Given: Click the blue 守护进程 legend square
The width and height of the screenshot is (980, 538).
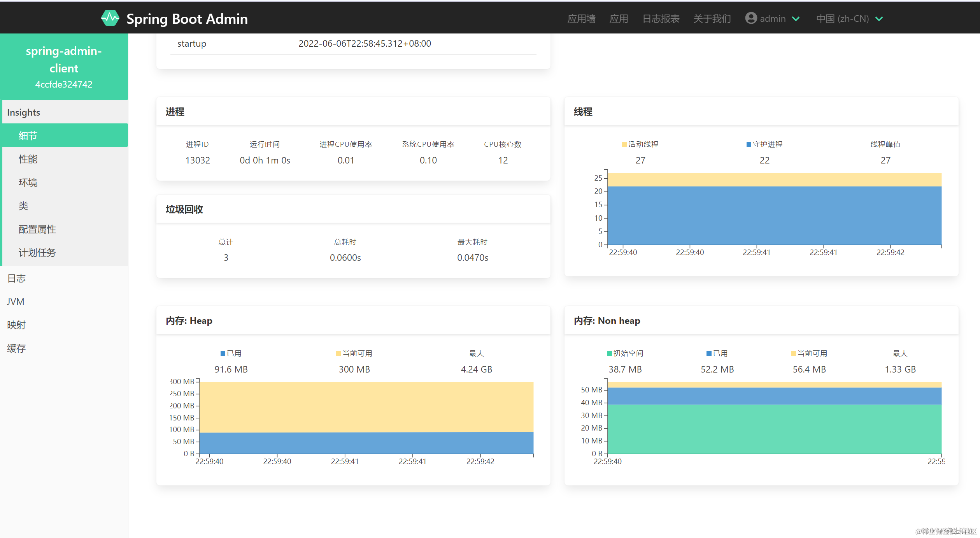Looking at the screenshot, I should [749, 144].
